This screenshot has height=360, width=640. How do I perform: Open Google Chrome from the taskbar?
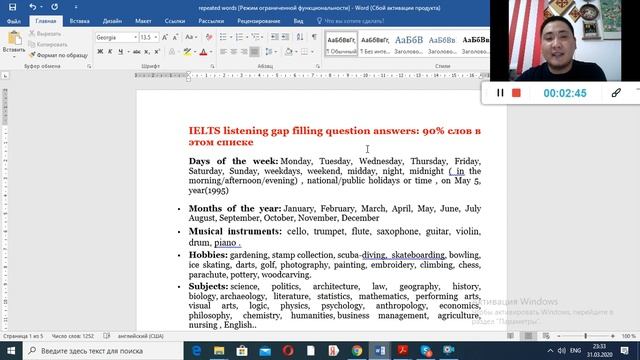click(357, 351)
